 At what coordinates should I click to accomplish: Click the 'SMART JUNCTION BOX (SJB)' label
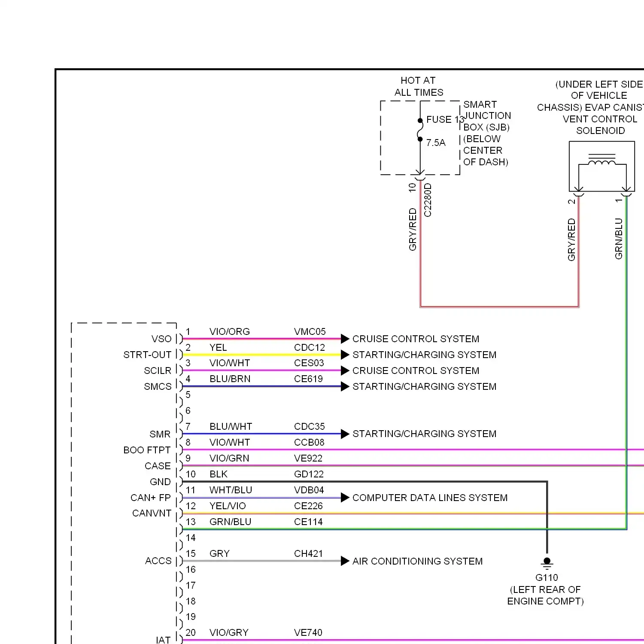click(x=487, y=116)
